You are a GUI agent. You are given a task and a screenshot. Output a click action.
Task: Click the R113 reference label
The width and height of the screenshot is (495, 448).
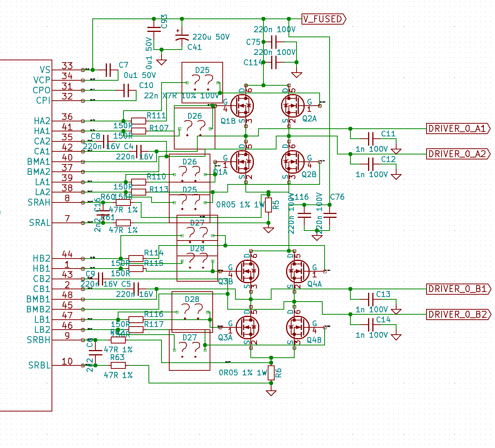coord(159,189)
